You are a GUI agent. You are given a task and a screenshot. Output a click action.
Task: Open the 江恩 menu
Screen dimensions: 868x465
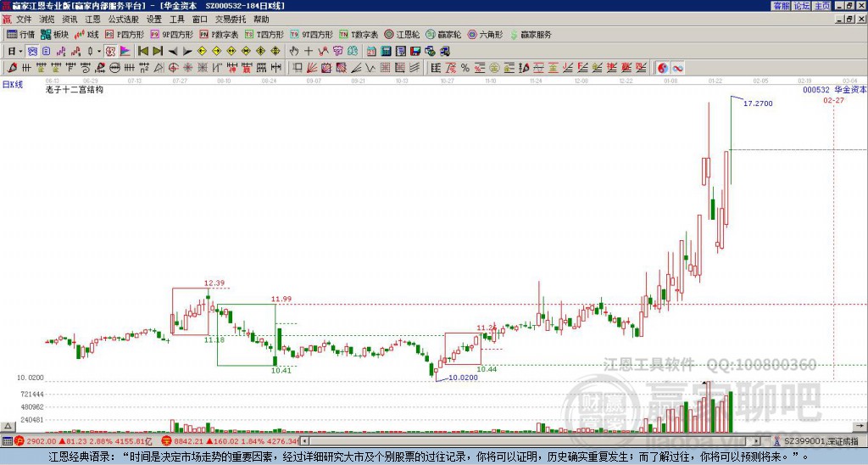92,20
